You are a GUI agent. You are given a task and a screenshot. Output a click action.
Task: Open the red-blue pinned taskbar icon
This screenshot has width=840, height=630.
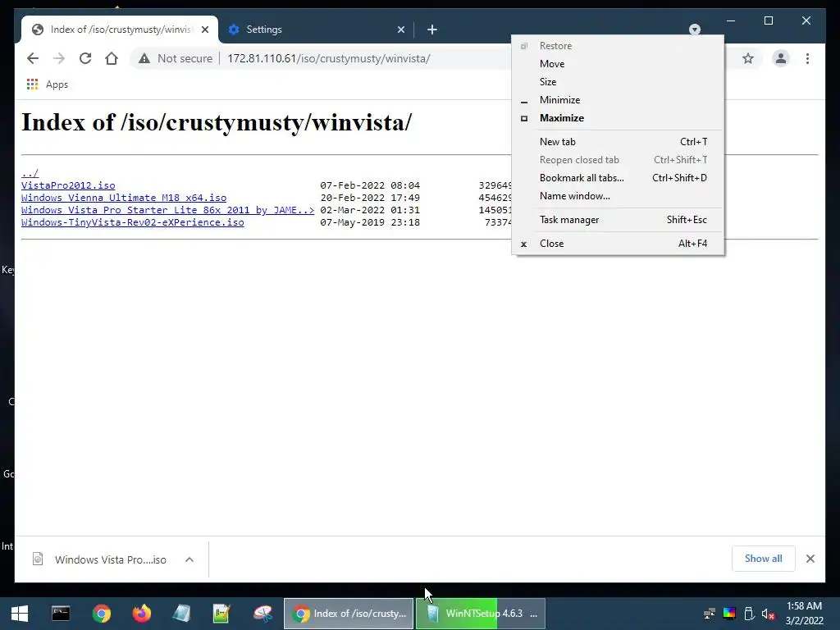(x=262, y=614)
